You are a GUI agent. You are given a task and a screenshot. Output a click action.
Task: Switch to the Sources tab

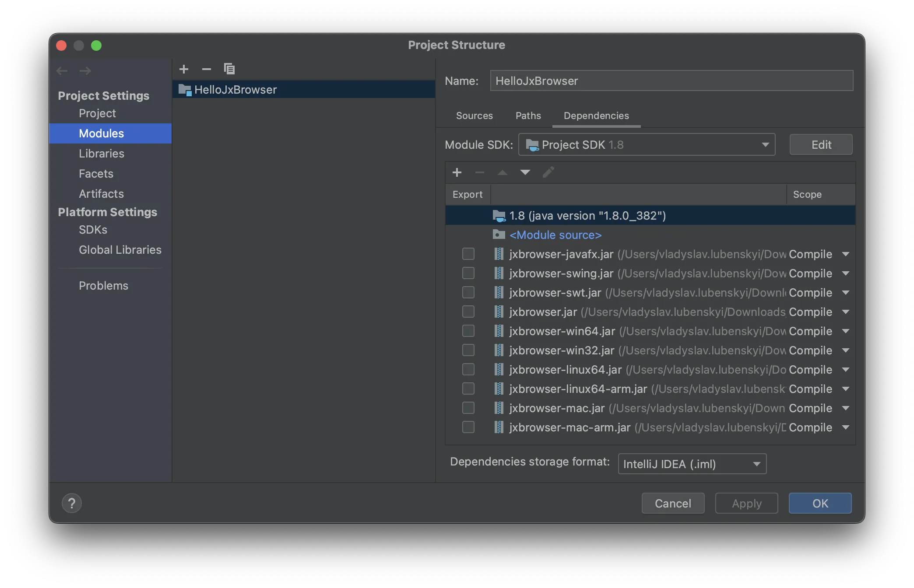(474, 115)
